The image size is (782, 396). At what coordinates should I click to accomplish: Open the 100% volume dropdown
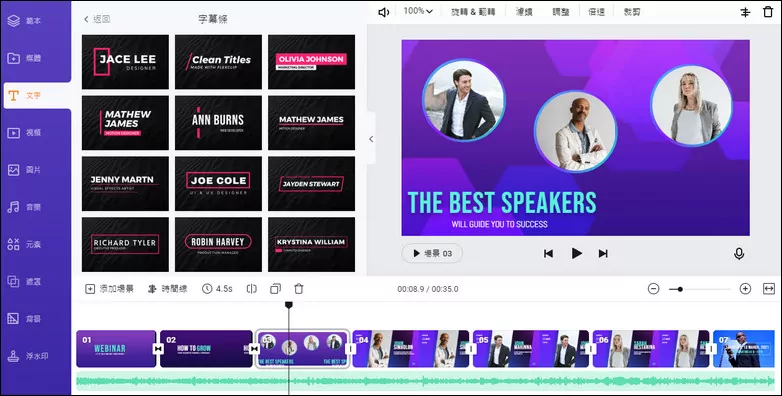418,11
